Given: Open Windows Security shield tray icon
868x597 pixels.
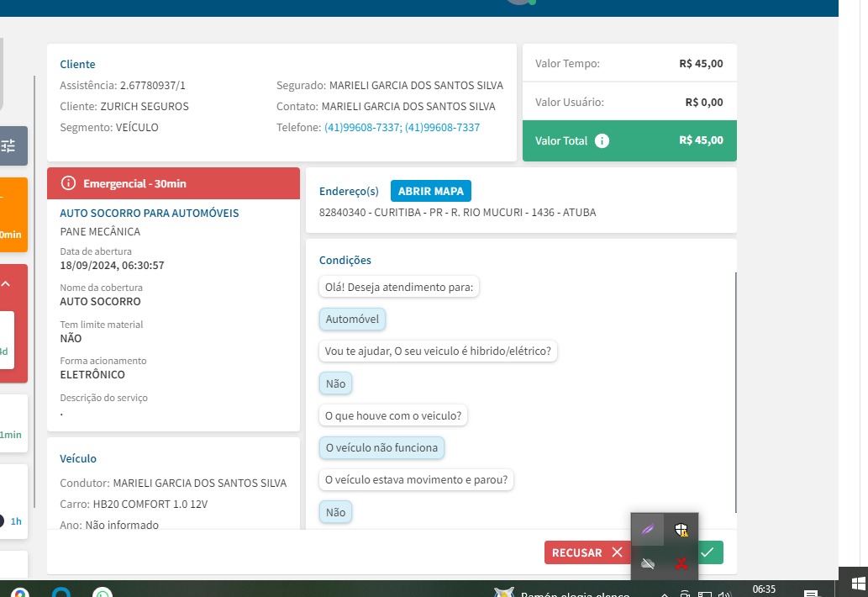Looking at the screenshot, I should pyautogui.click(x=681, y=530).
